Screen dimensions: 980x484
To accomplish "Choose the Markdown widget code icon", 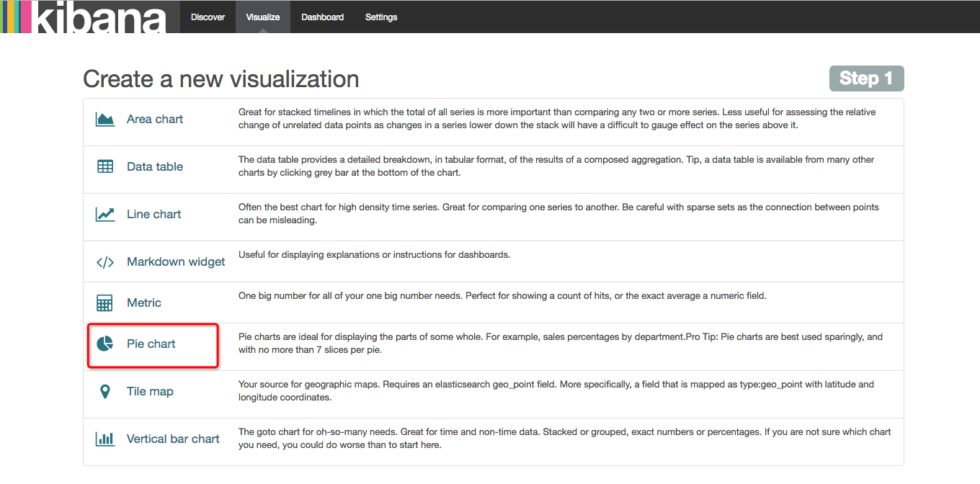I will pyautogui.click(x=105, y=262).
